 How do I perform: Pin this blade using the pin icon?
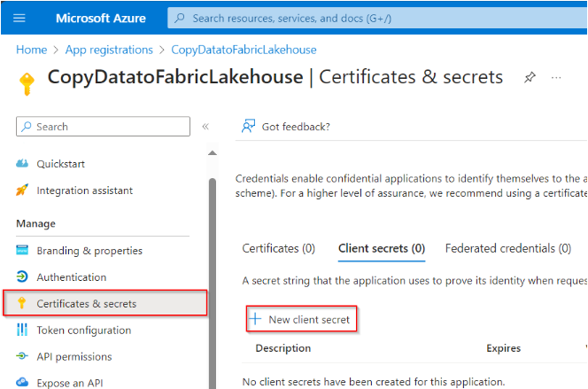coord(530,77)
